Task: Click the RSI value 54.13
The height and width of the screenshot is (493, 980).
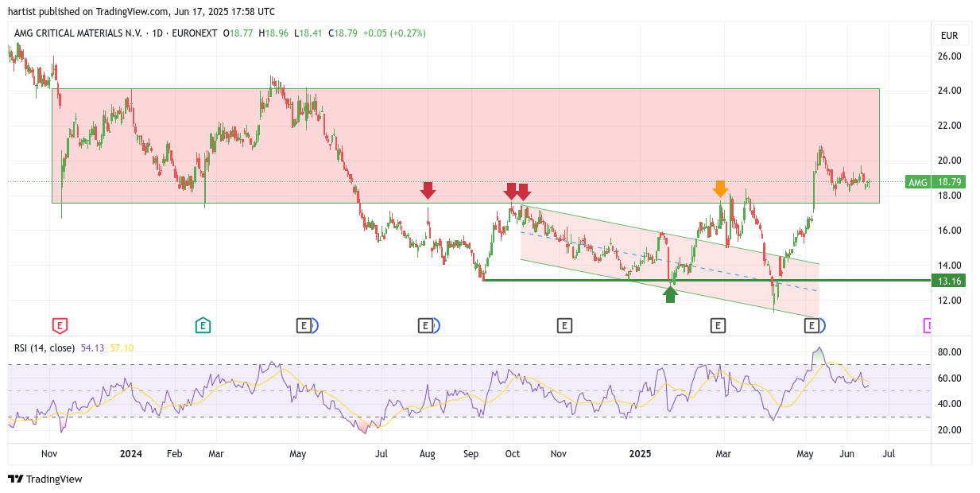Action: (92, 348)
